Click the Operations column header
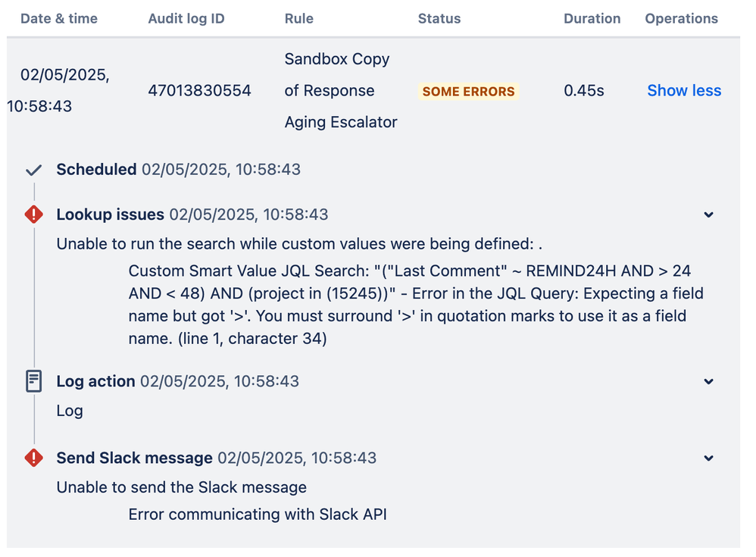 click(681, 19)
